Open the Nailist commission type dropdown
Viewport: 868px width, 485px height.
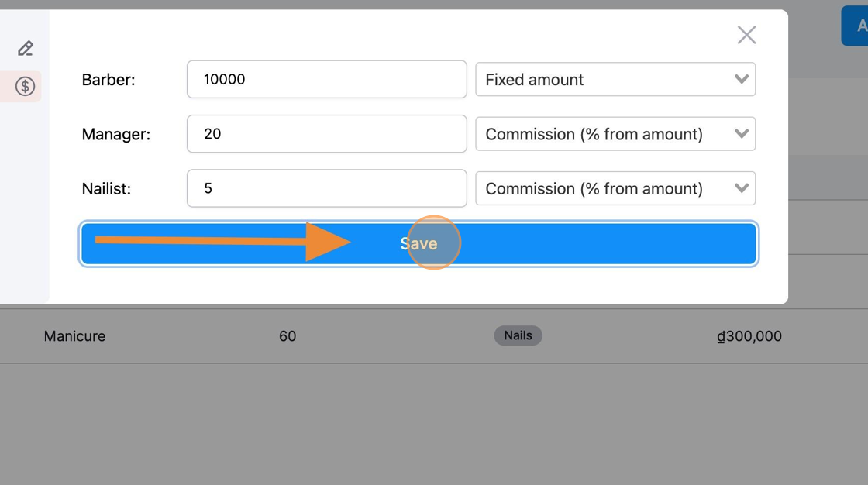[615, 188]
